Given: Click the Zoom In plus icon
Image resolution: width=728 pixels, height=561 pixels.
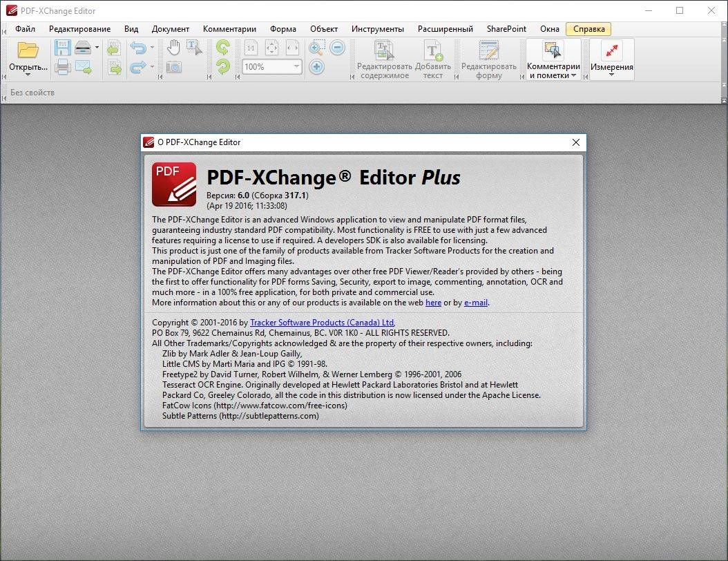Looking at the screenshot, I should (x=316, y=67).
